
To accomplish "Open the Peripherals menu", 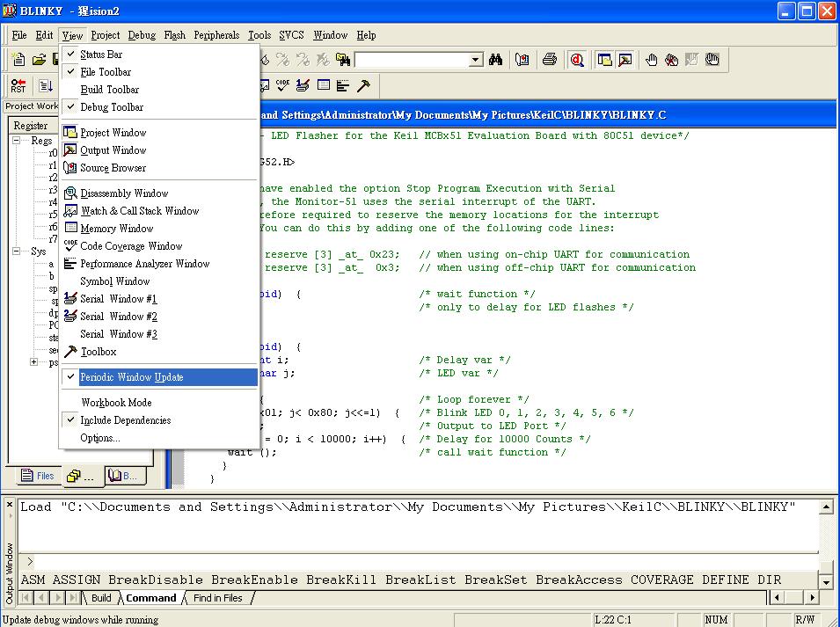I will pos(216,35).
